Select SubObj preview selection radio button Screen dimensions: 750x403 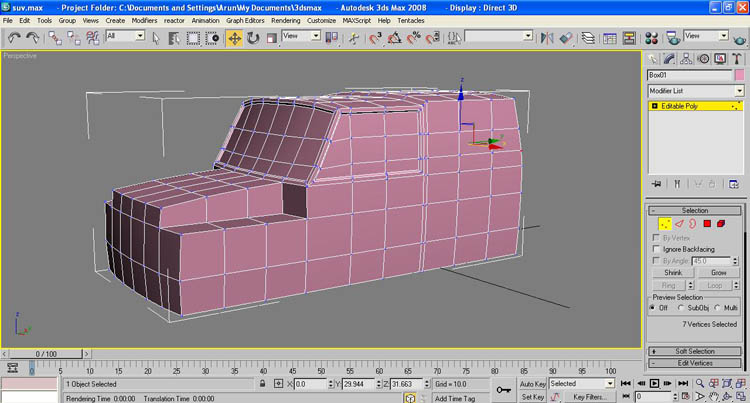click(x=681, y=308)
